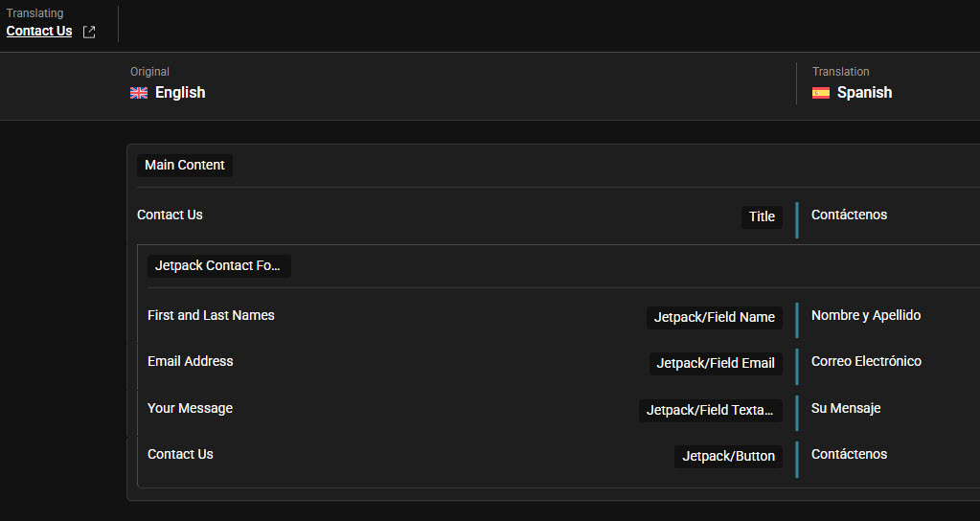980x521 pixels.
Task: Click the Jetpack/Button tag
Action: click(728, 457)
